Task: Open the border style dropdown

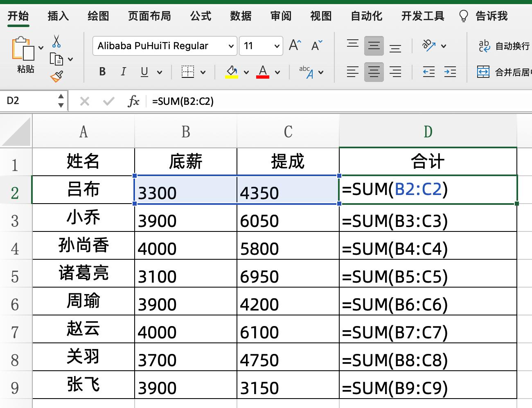Action: (x=202, y=72)
